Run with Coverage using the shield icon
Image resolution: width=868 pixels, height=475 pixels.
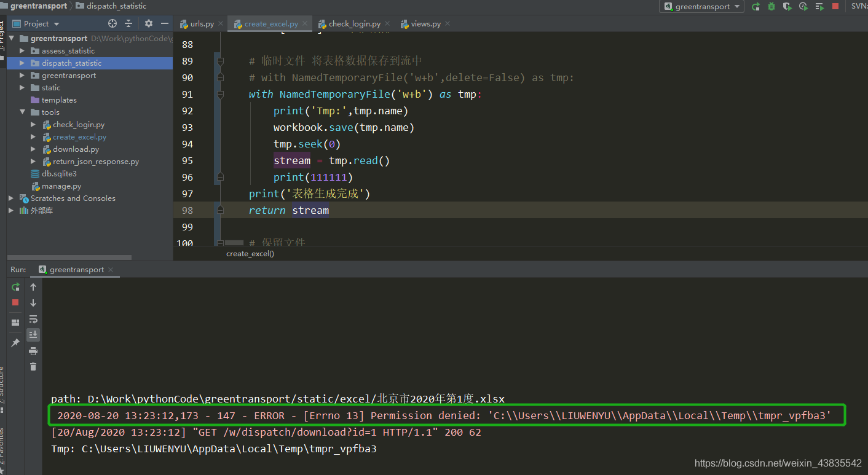787,6
